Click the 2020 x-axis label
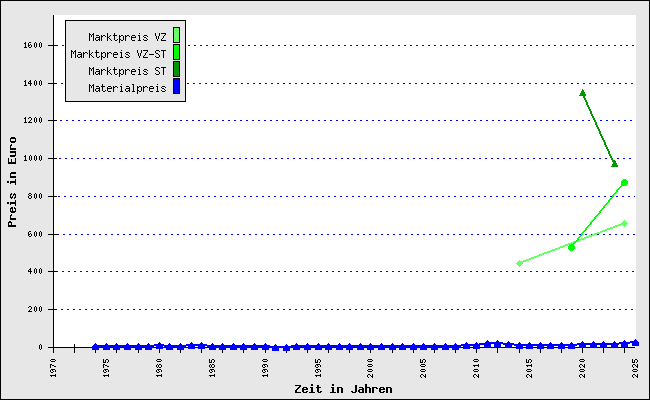650x400 pixels. coord(582,368)
